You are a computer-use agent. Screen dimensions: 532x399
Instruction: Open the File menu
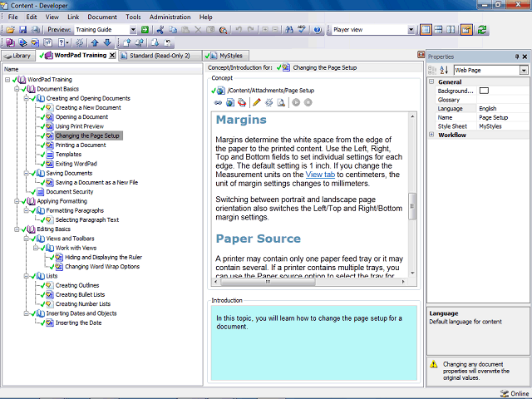(13, 17)
